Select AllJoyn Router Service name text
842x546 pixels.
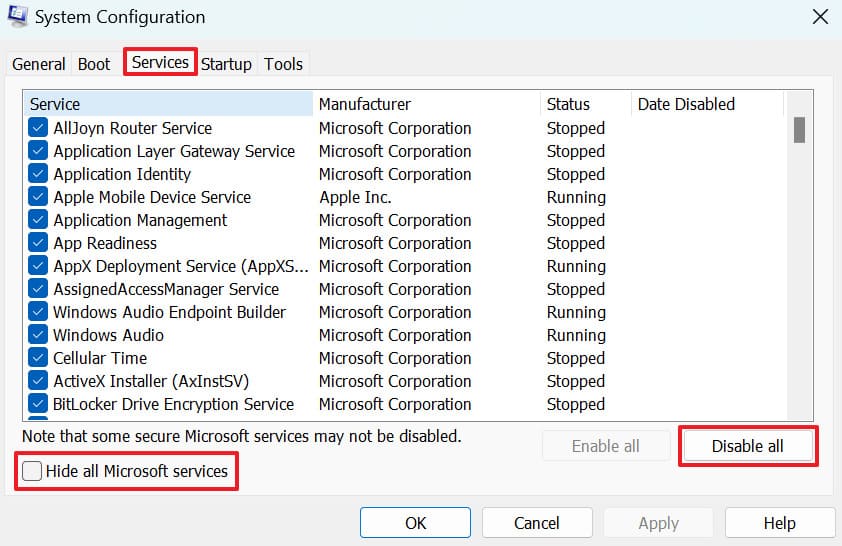click(x=133, y=128)
